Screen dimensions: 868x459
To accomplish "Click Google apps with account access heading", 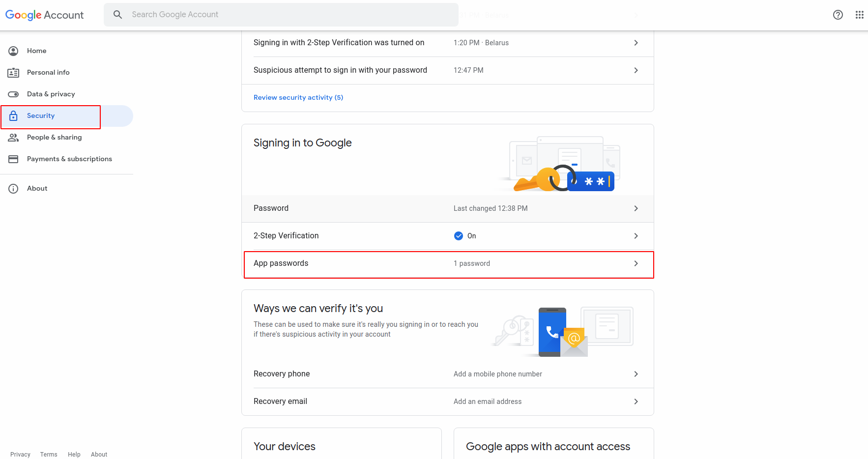I will pos(548,446).
